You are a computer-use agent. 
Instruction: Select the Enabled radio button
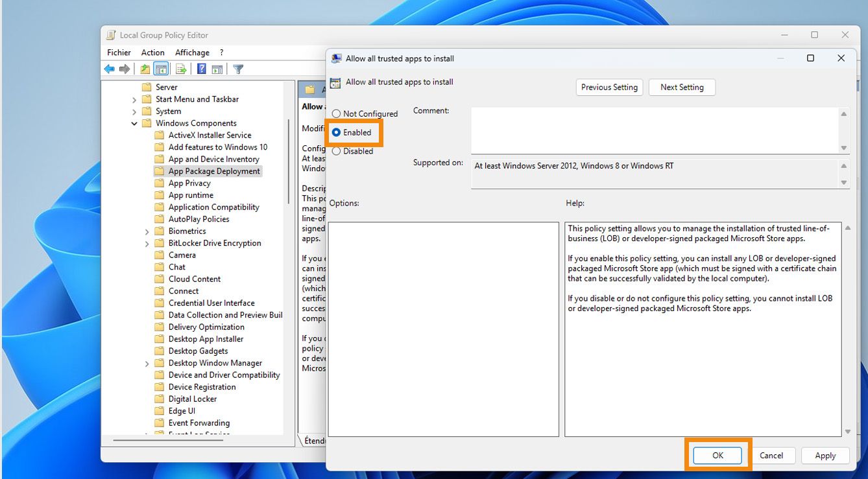tap(336, 132)
